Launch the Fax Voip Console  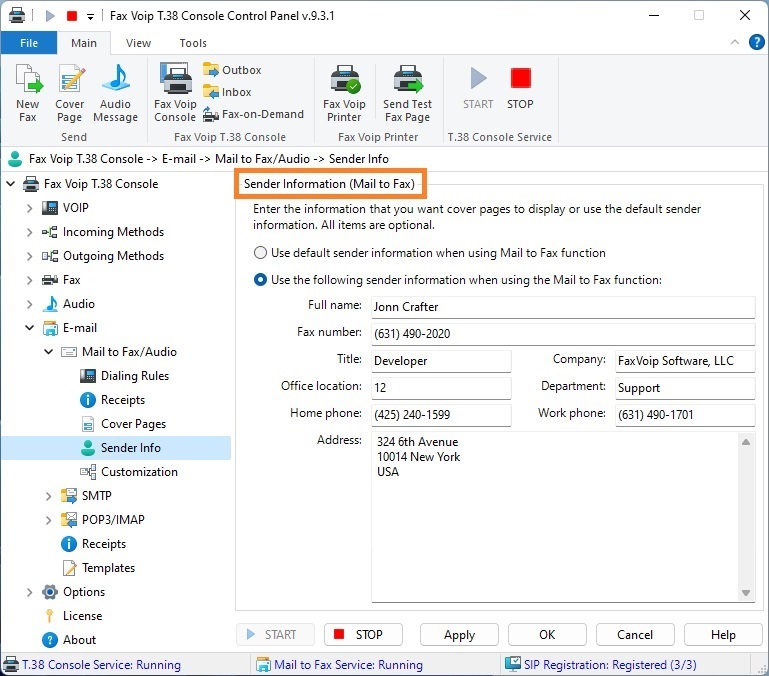tap(175, 93)
